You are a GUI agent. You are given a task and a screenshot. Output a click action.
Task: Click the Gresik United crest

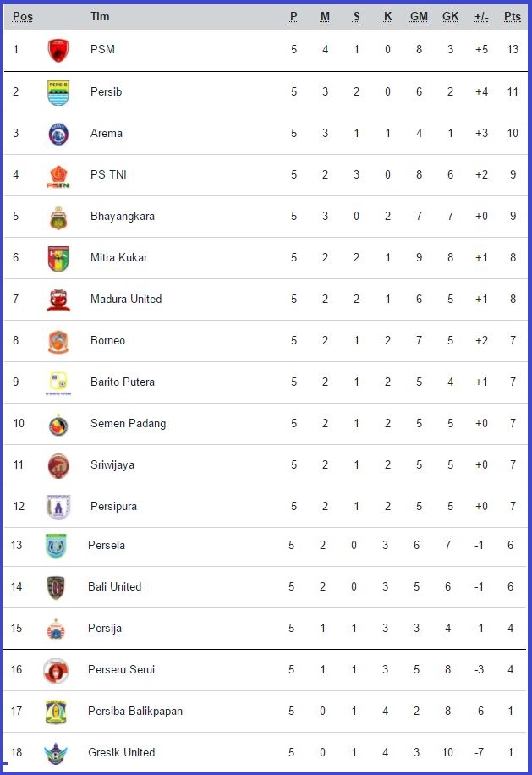56,753
